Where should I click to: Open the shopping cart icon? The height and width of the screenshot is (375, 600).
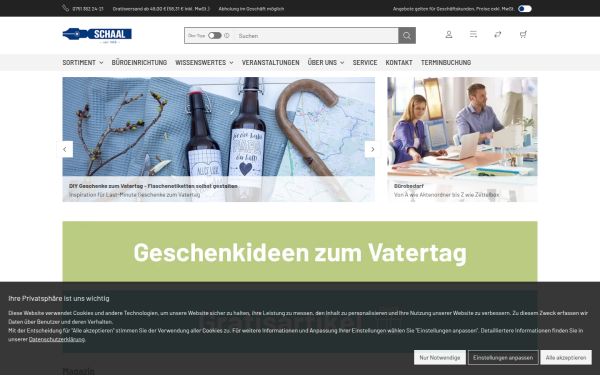(523, 34)
